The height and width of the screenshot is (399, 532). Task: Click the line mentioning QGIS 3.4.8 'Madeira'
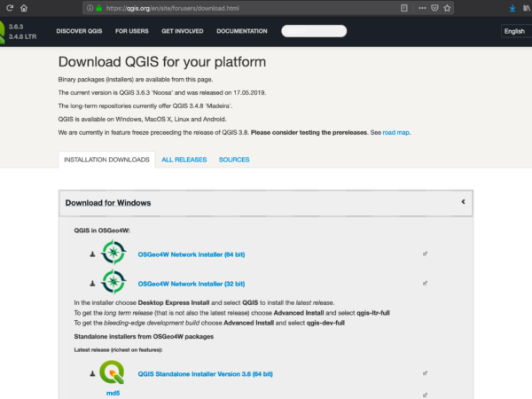pyautogui.click(x=145, y=106)
